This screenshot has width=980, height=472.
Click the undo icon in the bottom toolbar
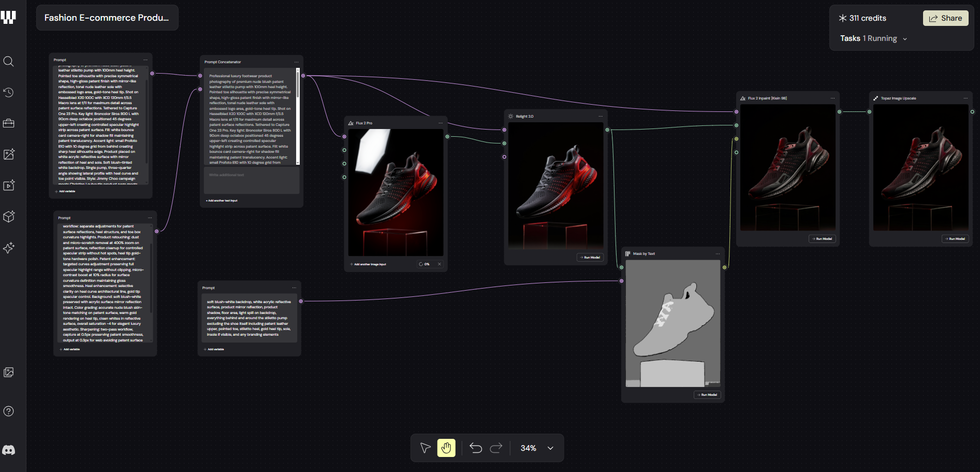pos(475,448)
